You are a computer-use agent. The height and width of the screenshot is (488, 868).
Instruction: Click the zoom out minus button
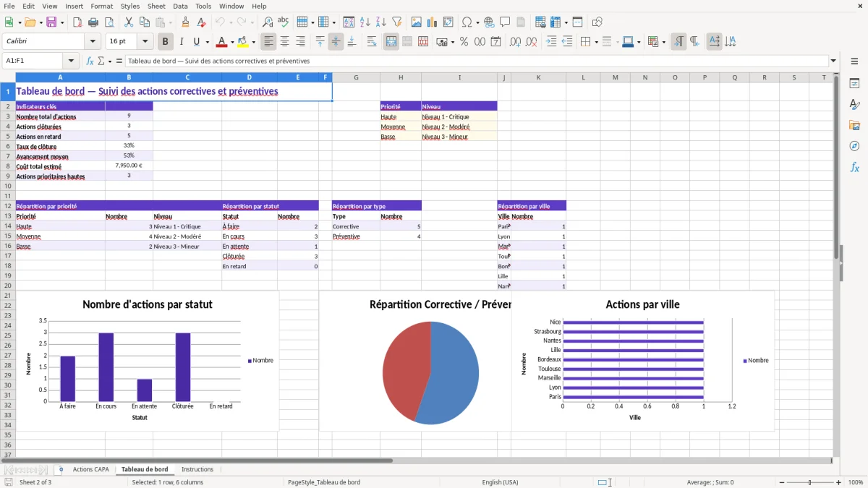pyautogui.click(x=781, y=482)
